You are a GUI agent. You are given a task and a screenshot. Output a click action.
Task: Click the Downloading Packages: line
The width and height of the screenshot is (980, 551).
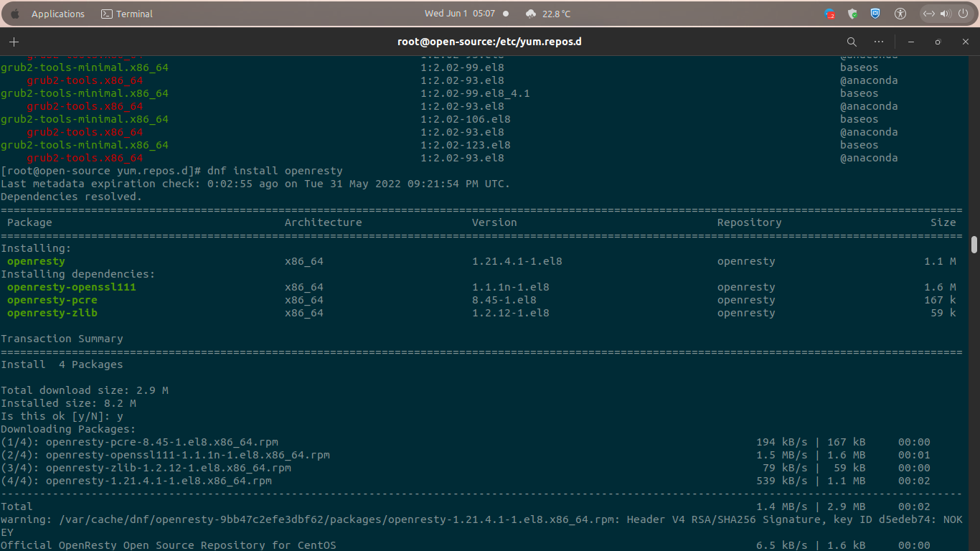tap(68, 429)
